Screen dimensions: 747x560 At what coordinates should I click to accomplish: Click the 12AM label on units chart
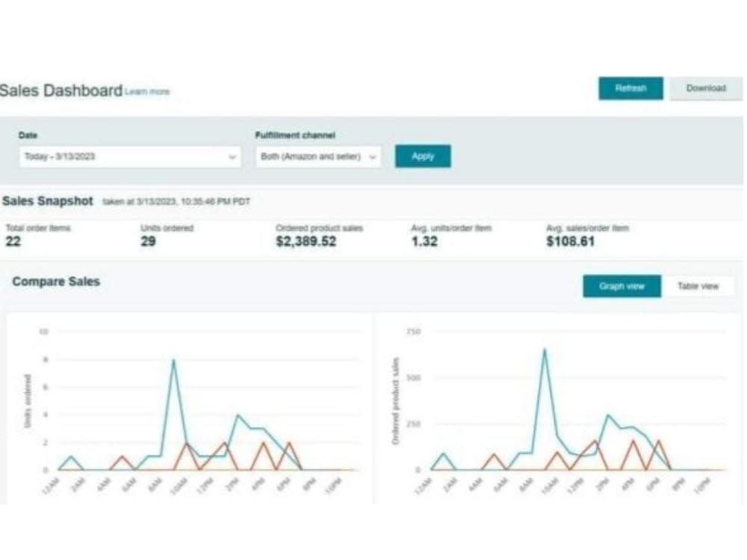(x=51, y=485)
